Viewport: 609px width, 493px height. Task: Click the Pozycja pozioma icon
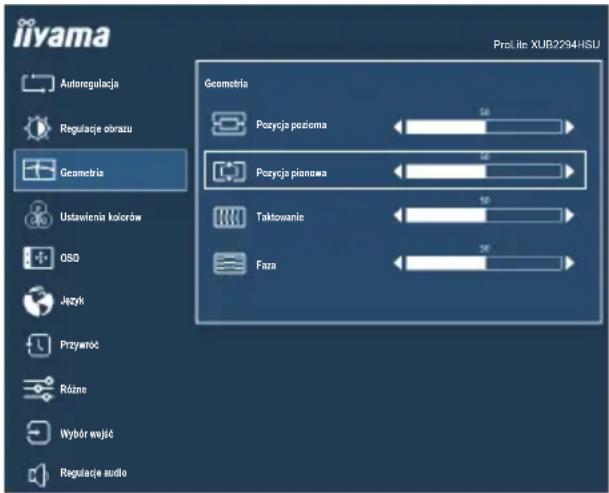(x=229, y=124)
